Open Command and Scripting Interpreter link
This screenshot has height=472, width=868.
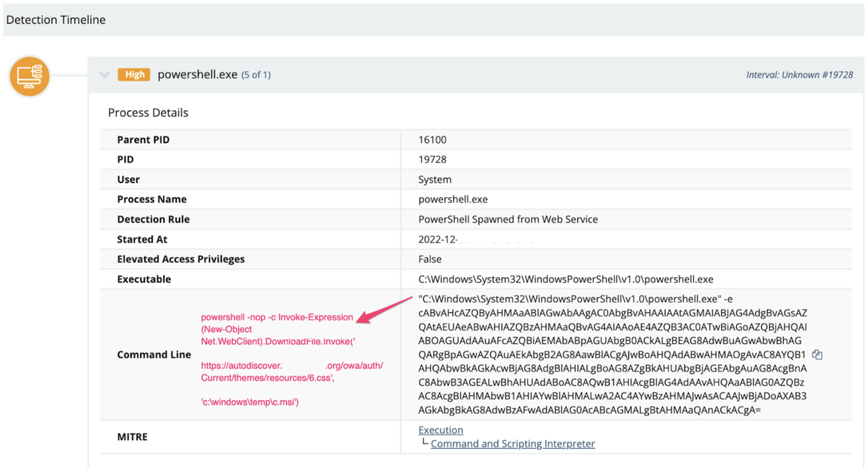[x=513, y=444]
